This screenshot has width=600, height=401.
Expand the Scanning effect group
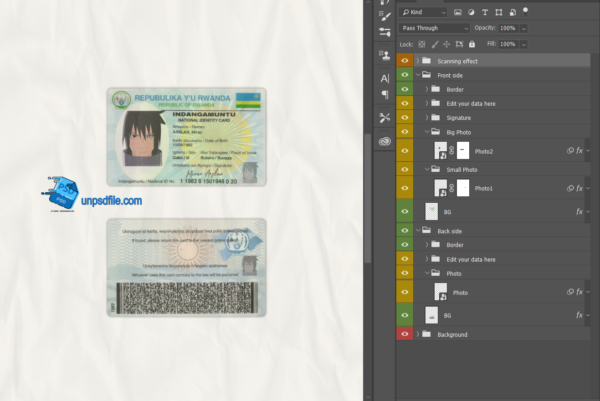tap(417, 61)
